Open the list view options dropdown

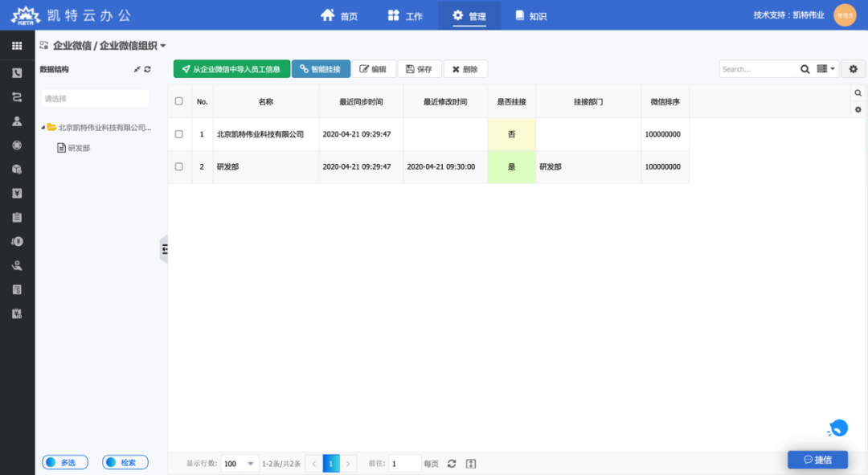(825, 68)
